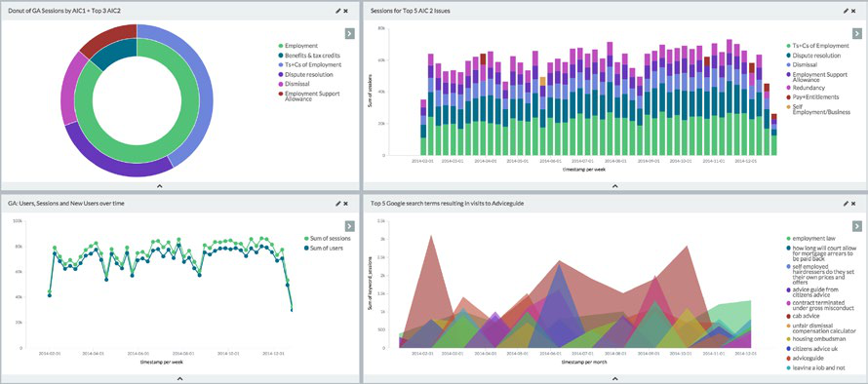868x384 pixels.
Task: Edit the Sessions for Top 5 AIC 2 Issues panel
Action: (846, 11)
